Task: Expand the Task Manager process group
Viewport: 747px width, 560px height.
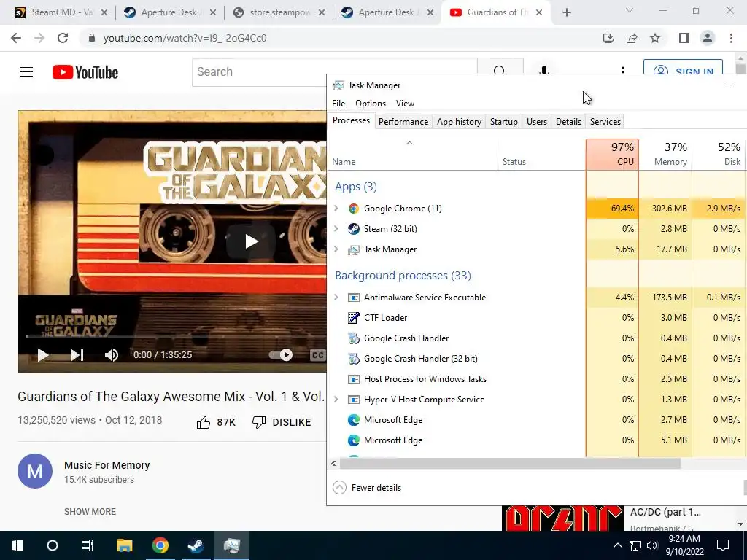Action: (336, 249)
